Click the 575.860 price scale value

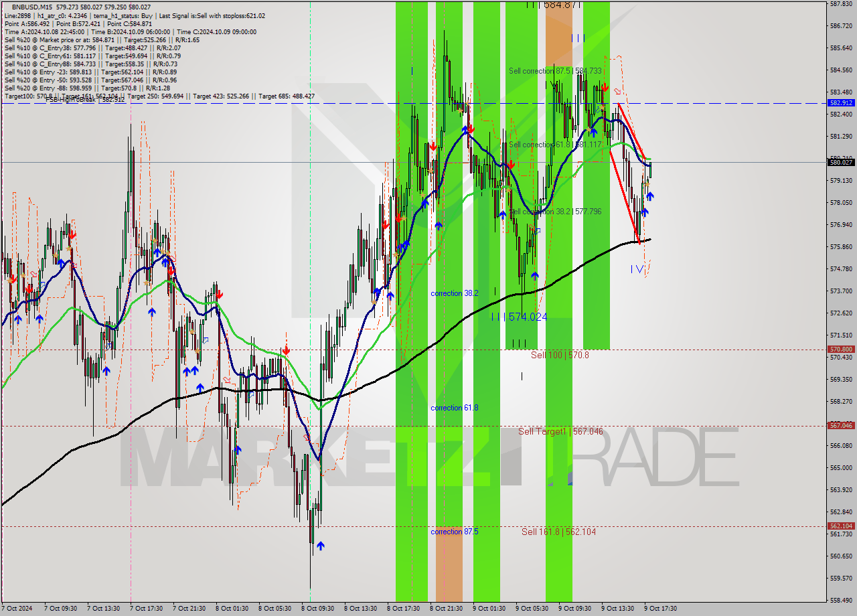point(841,247)
